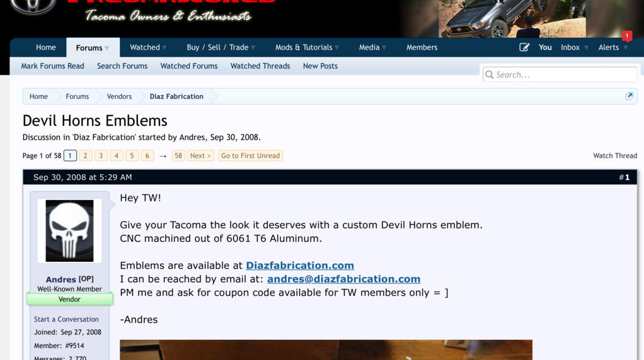Open Andres username profile link
Screen dimensions: 644x360
[60, 279]
